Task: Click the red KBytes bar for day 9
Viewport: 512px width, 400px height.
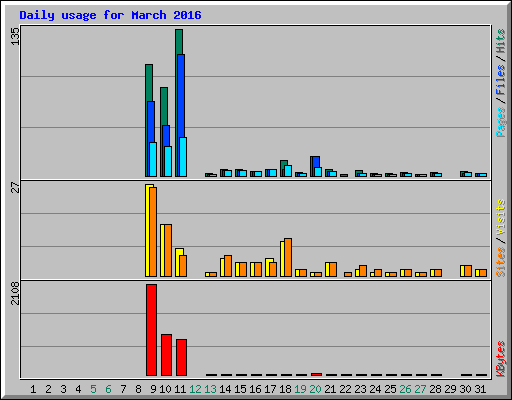Action: click(151, 330)
